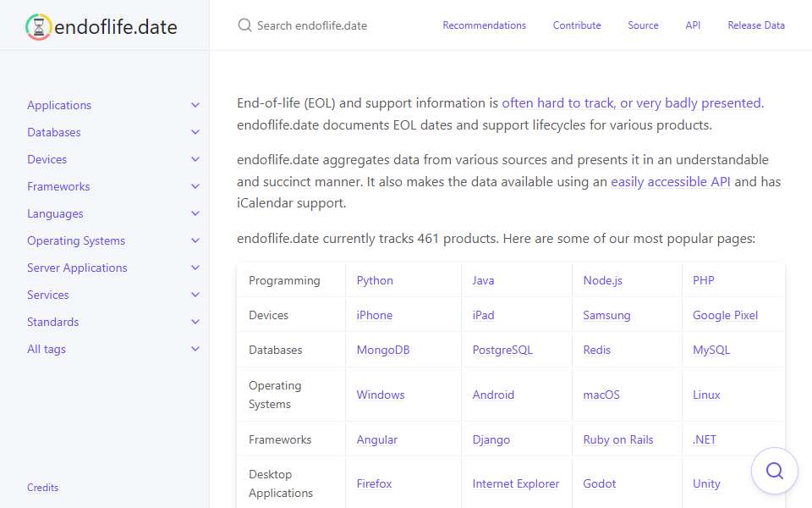Click the often hard to track link
Viewport: 812px width, 508px height.
click(x=558, y=103)
